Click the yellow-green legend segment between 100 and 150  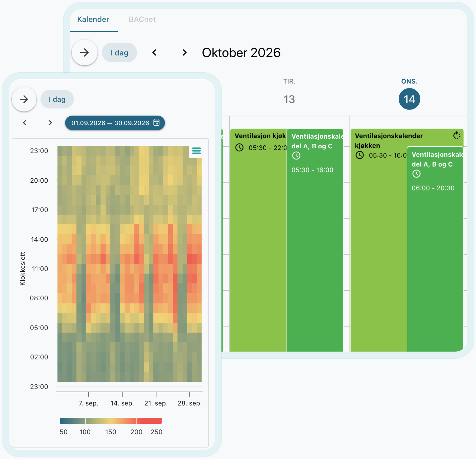[98, 421]
